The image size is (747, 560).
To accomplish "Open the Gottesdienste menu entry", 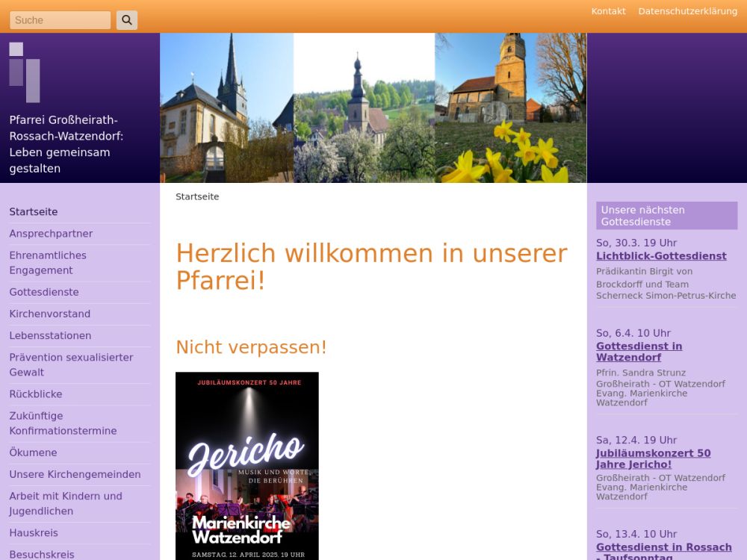I will point(44,292).
